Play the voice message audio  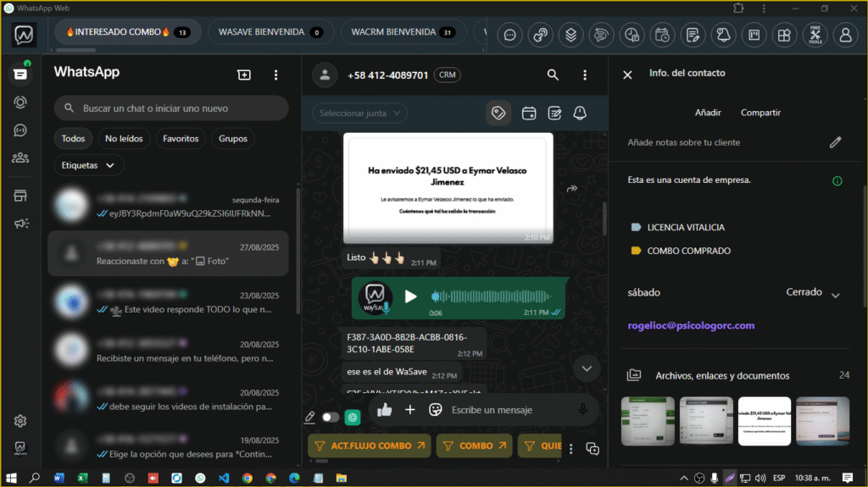(411, 296)
